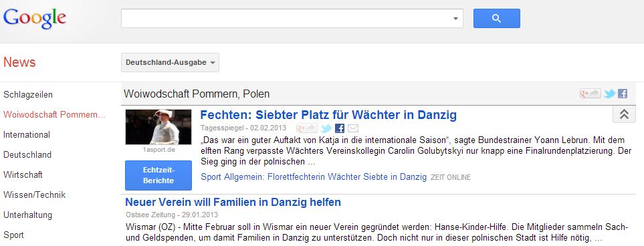Share Fechten article on Google+
This screenshot has height=246, width=644.
pos(306,128)
